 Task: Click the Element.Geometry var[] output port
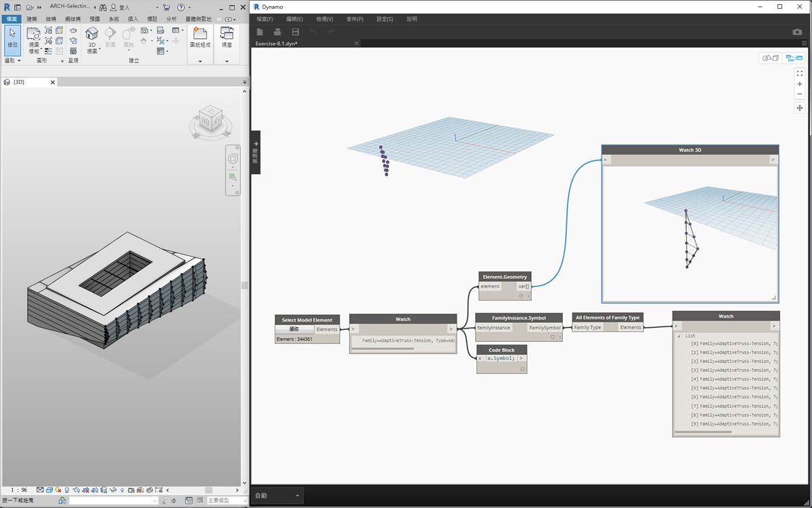click(523, 287)
